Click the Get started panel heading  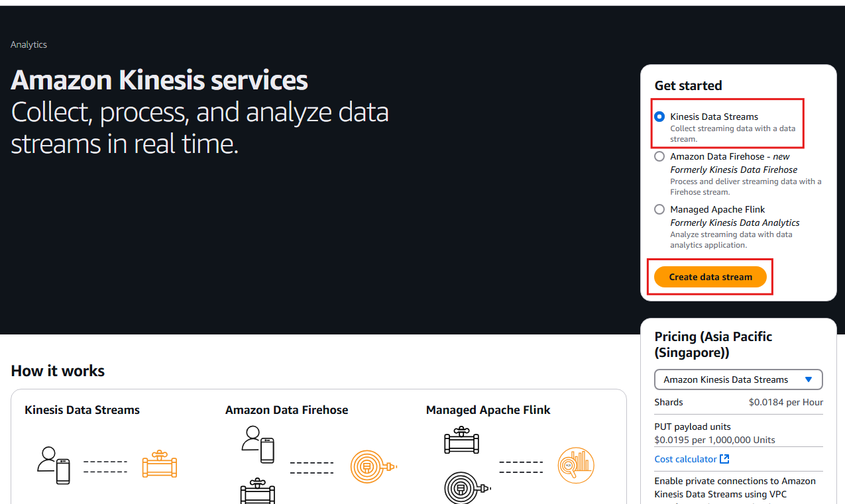688,85
